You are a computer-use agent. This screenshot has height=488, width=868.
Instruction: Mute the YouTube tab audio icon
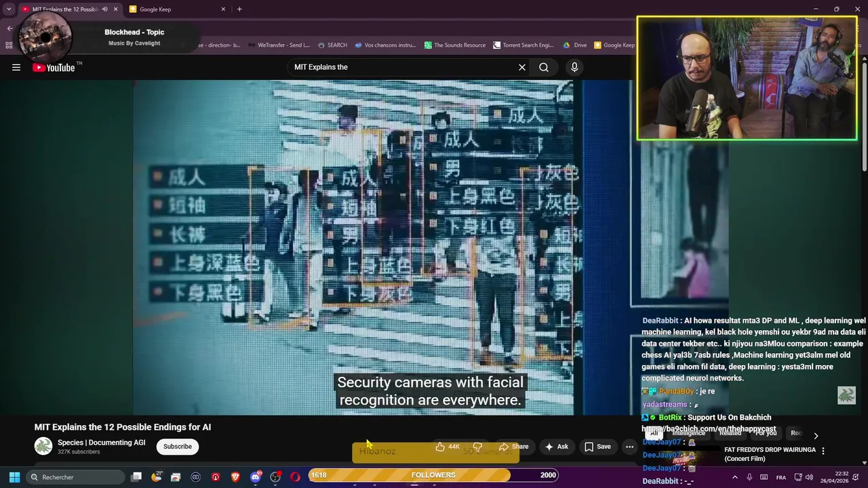[104, 9]
